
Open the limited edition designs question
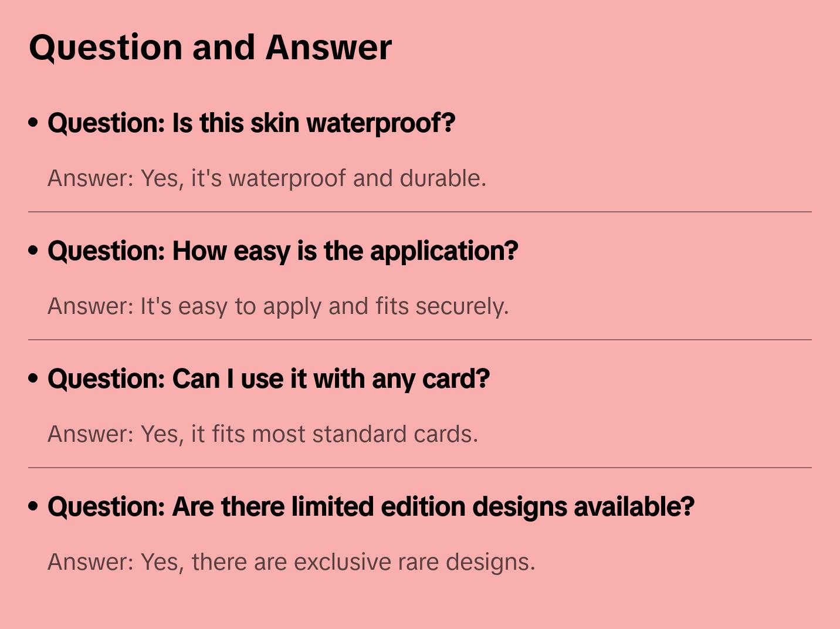click(x=371, y=507)
